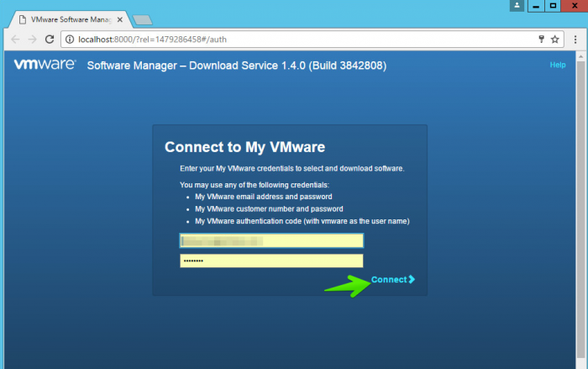Close the browser window
The image size is (588, 369).
tap(575, 6)
